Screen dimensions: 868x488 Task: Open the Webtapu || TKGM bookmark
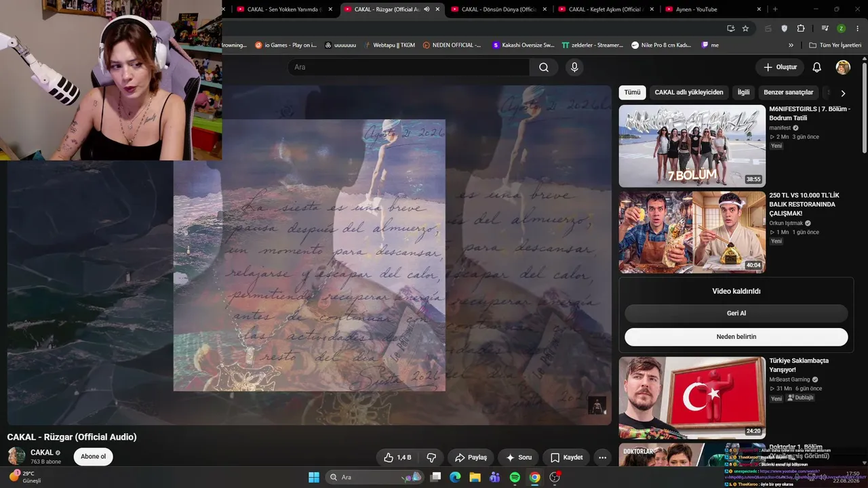pyautogui.click(x=389, y=45)
